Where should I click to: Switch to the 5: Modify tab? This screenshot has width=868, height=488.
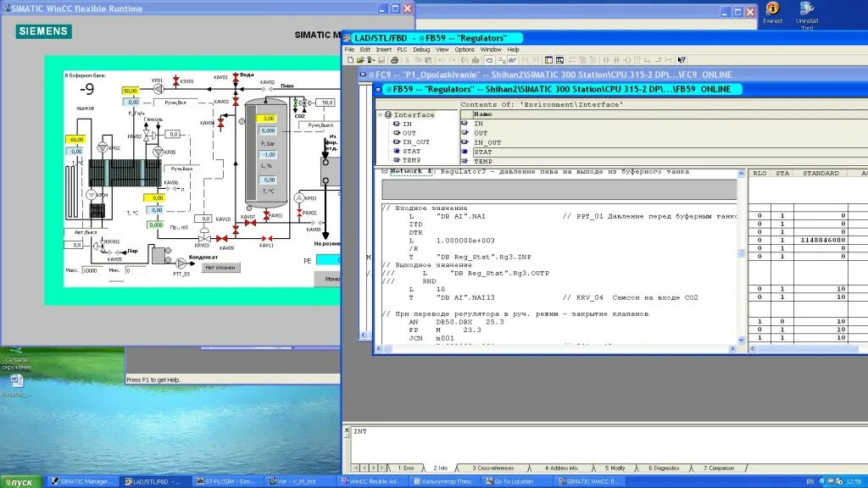coord(617,468)
